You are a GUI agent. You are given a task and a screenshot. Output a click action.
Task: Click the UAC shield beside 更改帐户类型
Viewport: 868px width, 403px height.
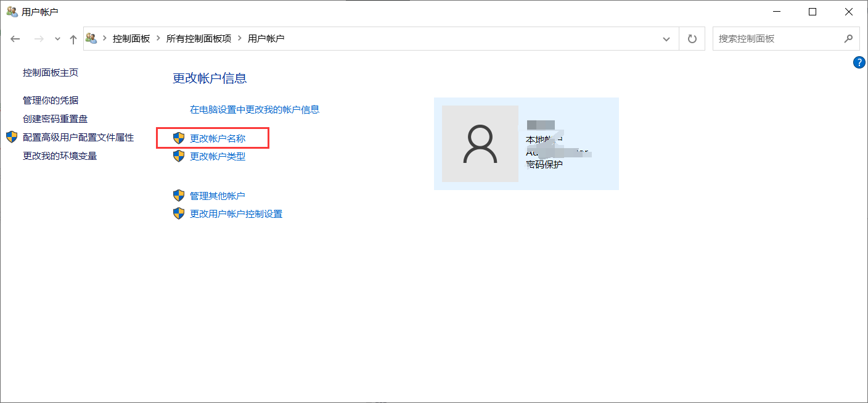(179, 157)
